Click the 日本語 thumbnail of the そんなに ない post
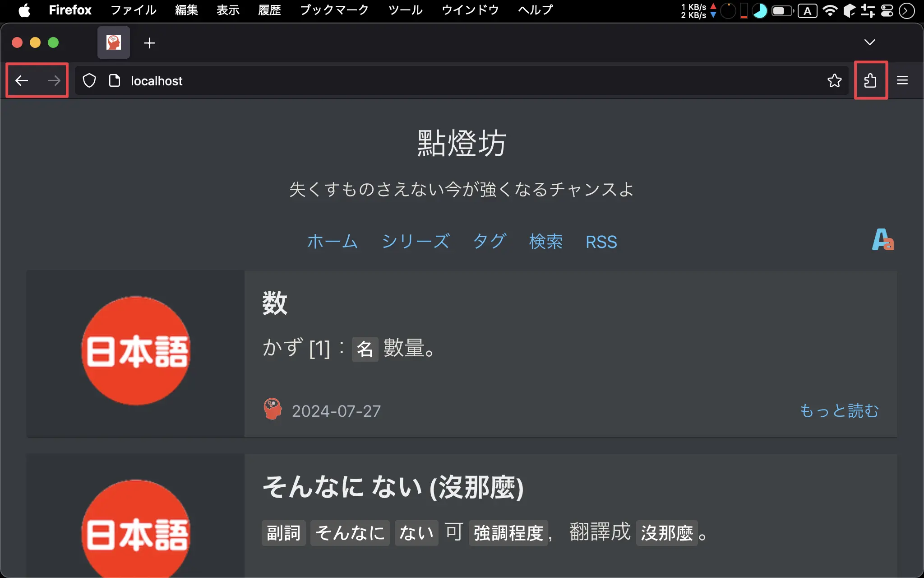This screenshot has height=578, width=924. [x=136, y=529]
